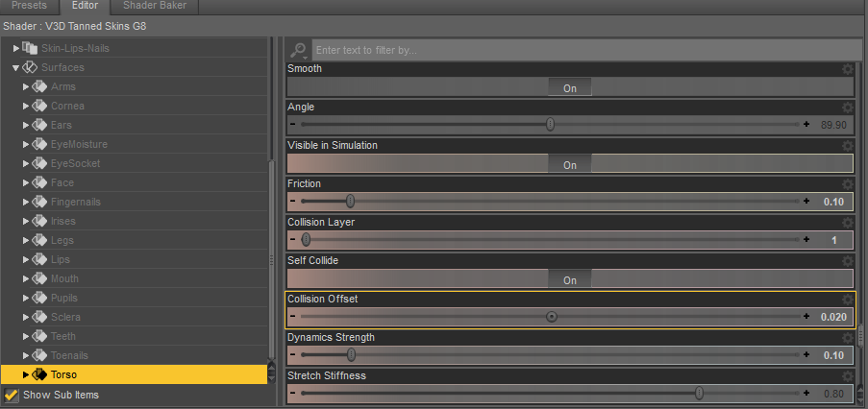The image size is (868, 409).
Task: Open the Shader Baker tab
Action: [155, 6]
